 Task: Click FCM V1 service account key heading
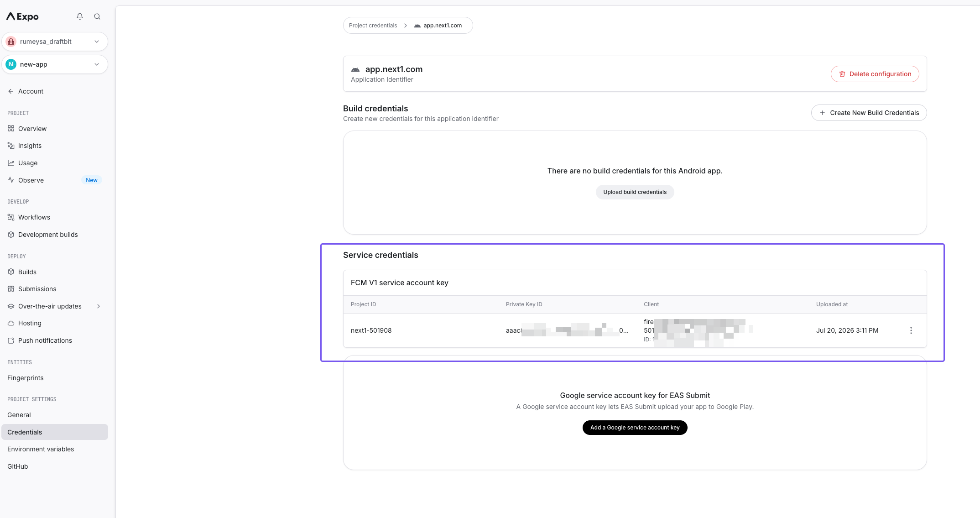[x=399, y=283]
